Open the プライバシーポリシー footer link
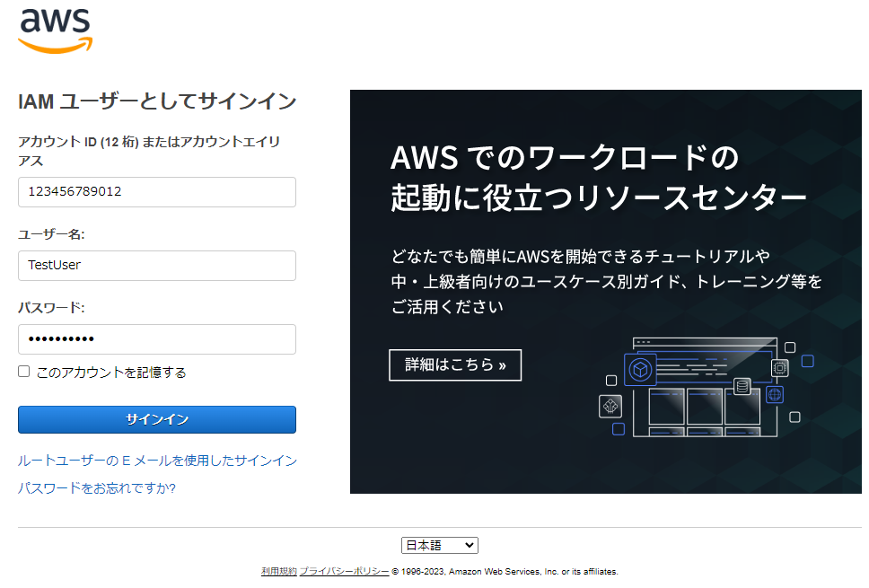869x588 pixels. click(344, 571)
